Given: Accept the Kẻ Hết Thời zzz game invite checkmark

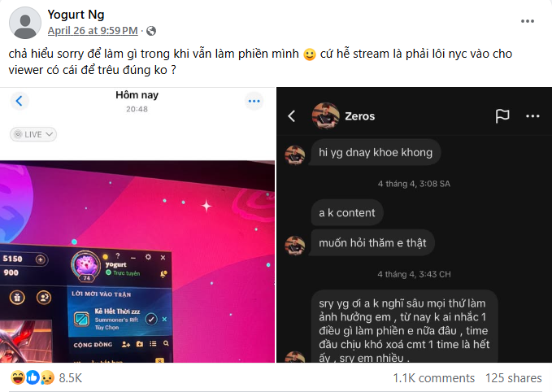Looking at the screenshot, I should tap(151, 320).
